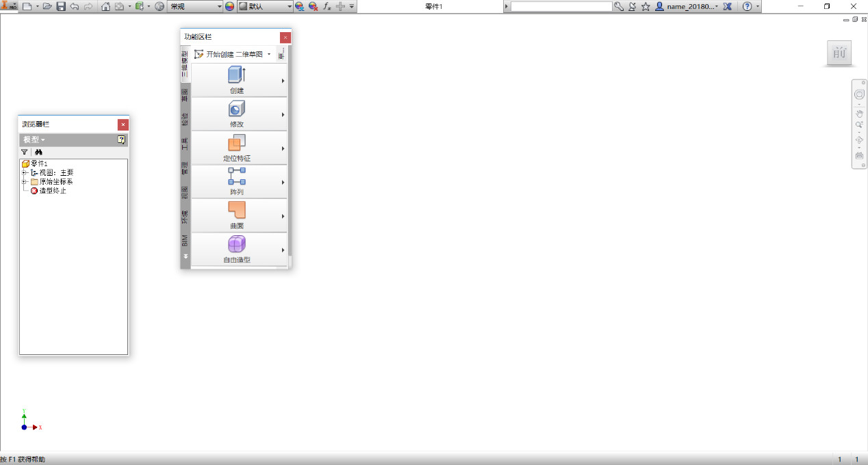868x465 pixels.
Task: Click the fx parameters icon
Action: [327, 6]
